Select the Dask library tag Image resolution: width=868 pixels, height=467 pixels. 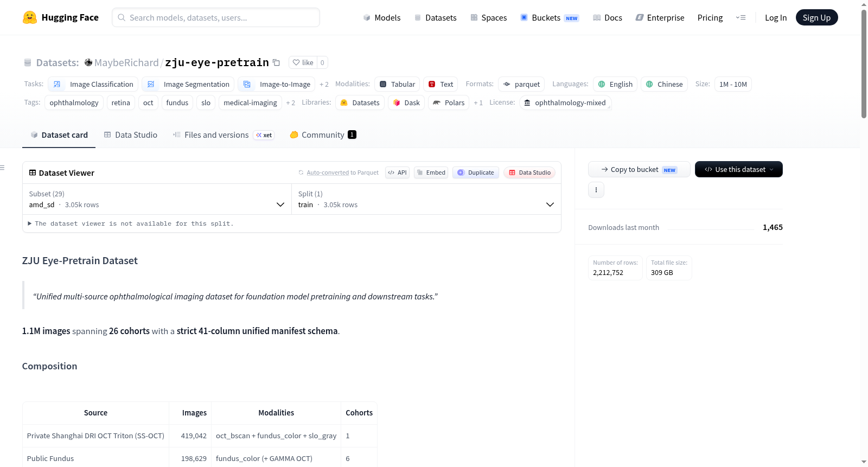coord(406,103)
